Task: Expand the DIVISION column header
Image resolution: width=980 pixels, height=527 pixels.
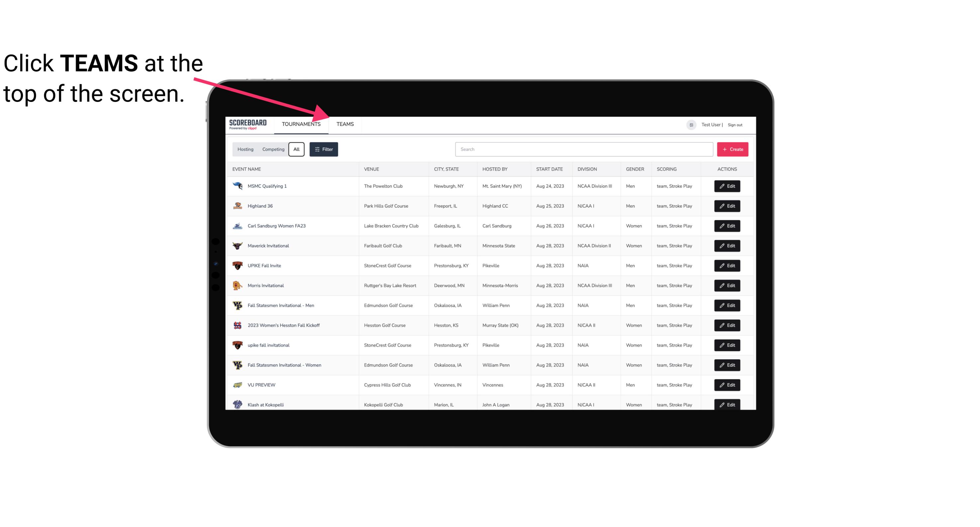Action: click(x=587, y=169)
